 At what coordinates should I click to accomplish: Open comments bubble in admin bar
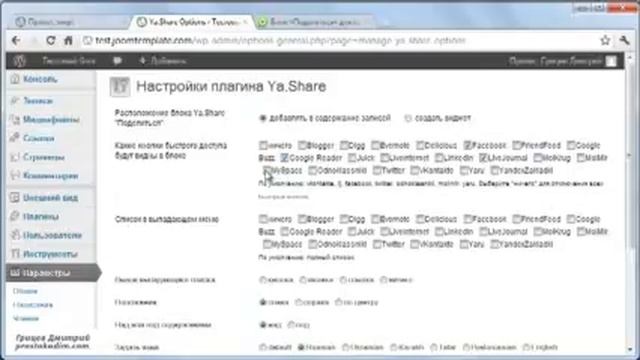[x=118, y=61]
